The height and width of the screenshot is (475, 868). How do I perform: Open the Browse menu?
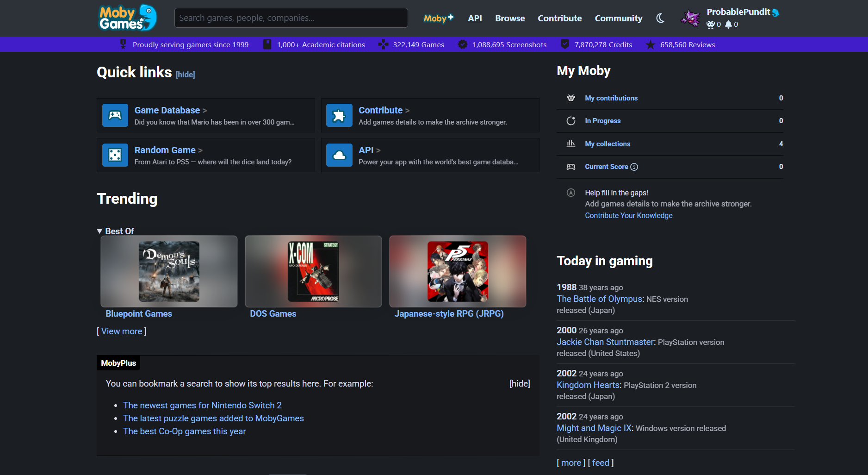click(x=510, y=18)
